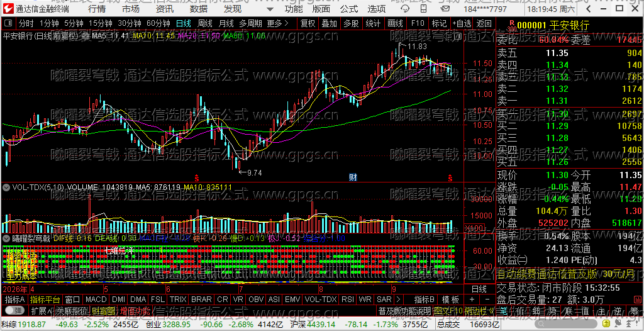Open the 选项 menu
Viewport: 644px width, 331px height.
pos(377,9)
